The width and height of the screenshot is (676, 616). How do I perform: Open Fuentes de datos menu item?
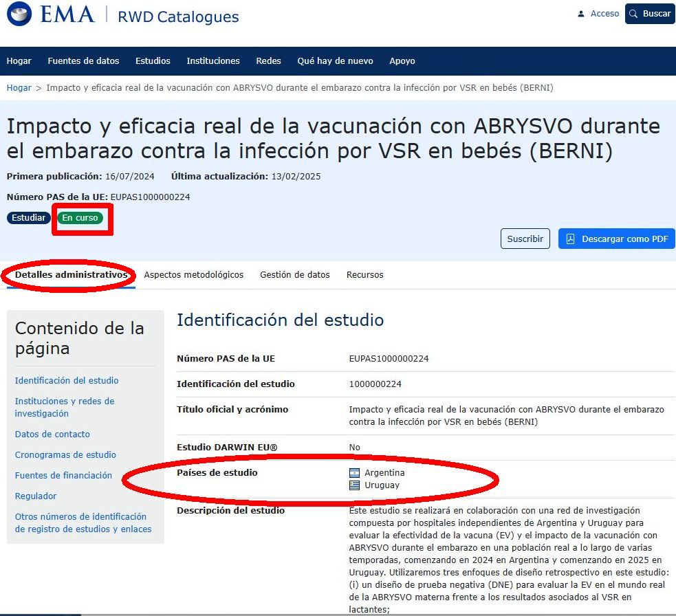[x=83, y=60]
